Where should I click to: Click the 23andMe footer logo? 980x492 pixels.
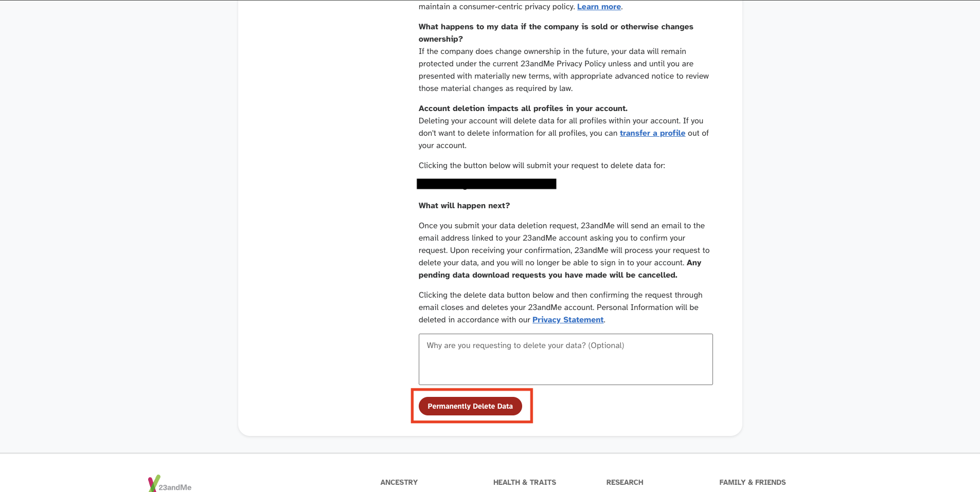170,484
